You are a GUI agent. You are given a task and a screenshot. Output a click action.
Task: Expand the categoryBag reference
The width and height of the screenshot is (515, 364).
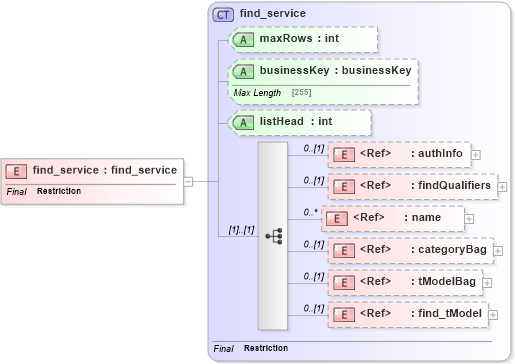(x=498, y=251)
